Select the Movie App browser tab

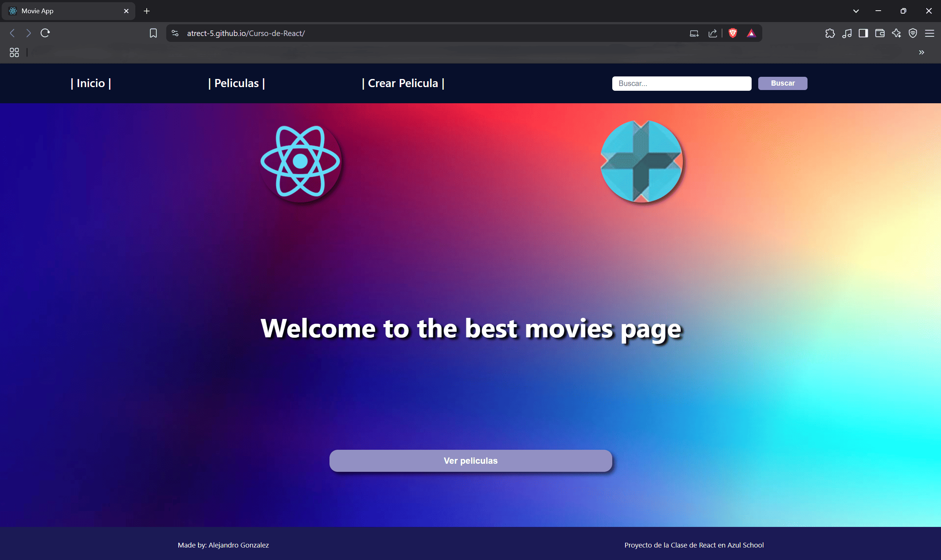pyautogui.click(x=69, y=11)
